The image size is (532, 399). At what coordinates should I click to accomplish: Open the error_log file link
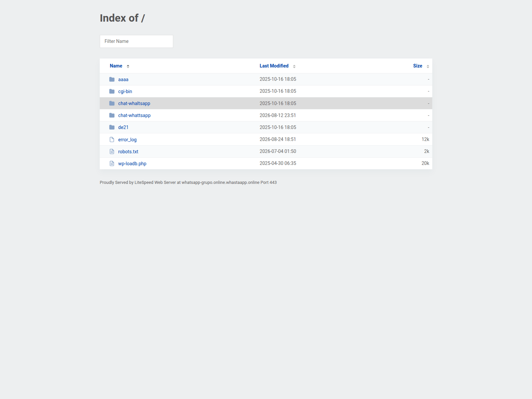(127, 140)
